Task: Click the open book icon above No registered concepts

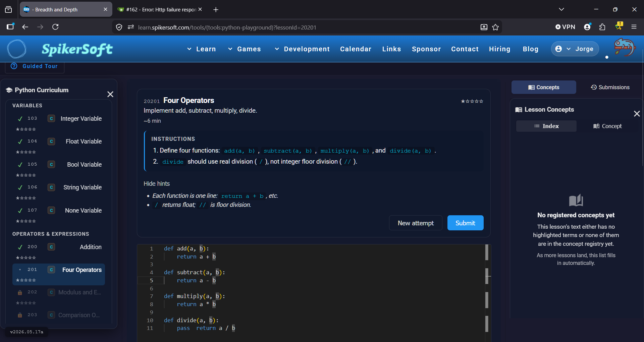Action: pos(576,201)
